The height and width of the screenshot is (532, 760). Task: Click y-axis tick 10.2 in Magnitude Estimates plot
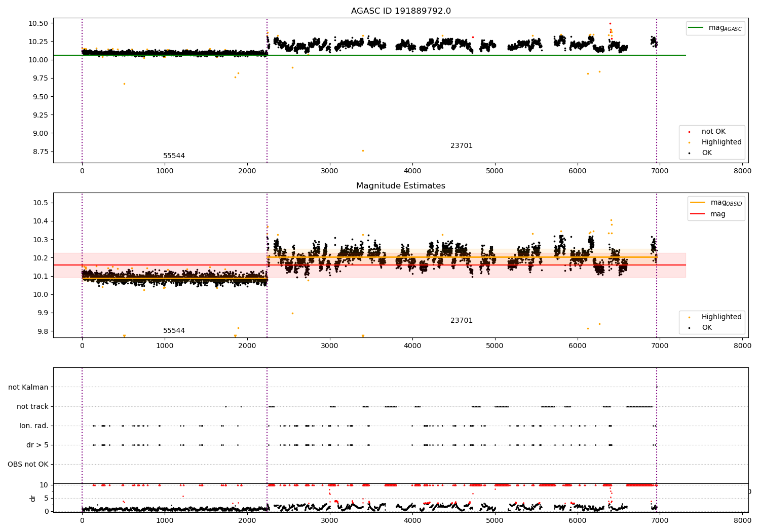pos(42,258)
